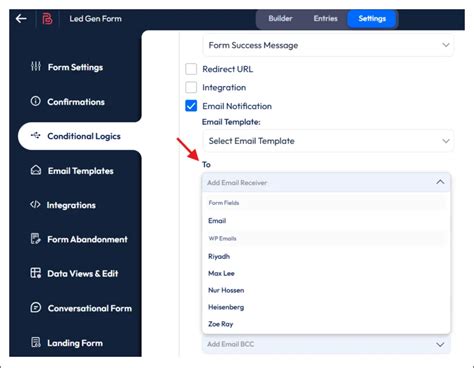The height and width of the screenshot is (368, 474).
Task: Expand the Add Email BCC dropdown
Action: 326,344
